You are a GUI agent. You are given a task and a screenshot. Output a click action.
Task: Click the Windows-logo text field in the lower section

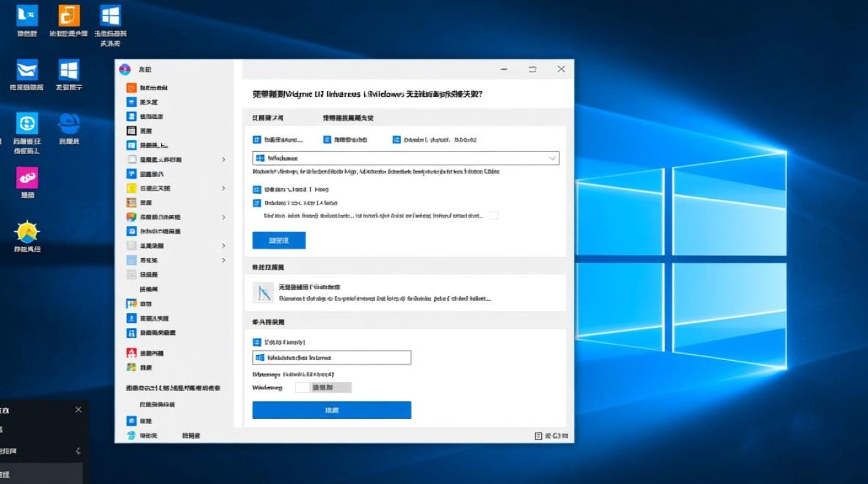point(331,358)
